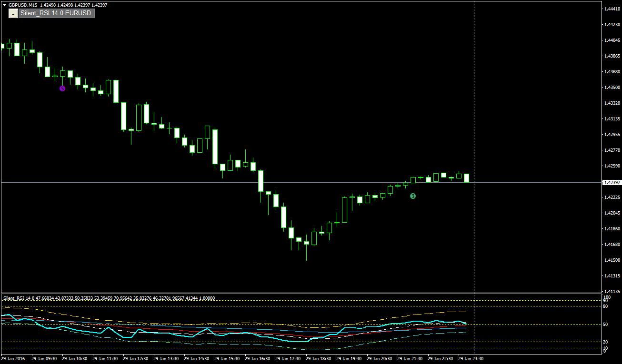Click the 1.43500 price scale label

[612, 88]
